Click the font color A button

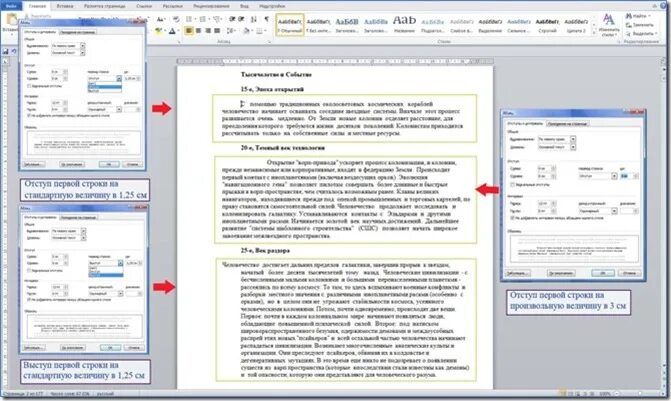point(173,31)
